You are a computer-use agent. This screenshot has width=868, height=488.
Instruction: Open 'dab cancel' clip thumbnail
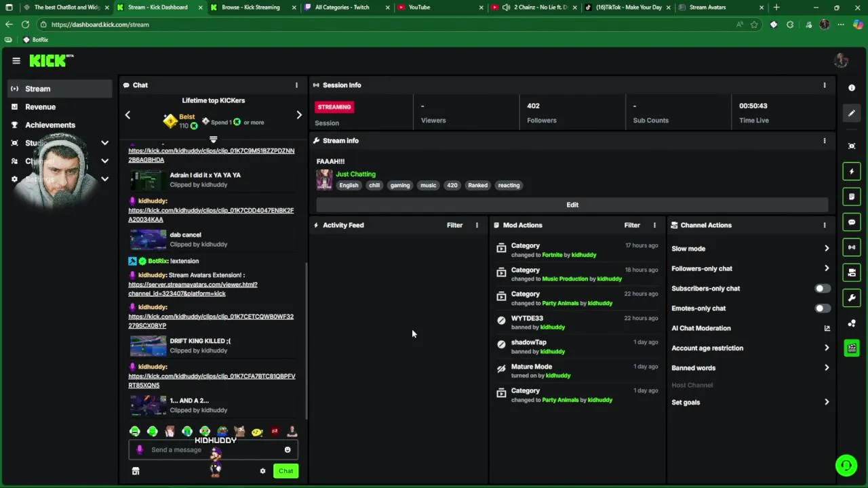[148, 239]
